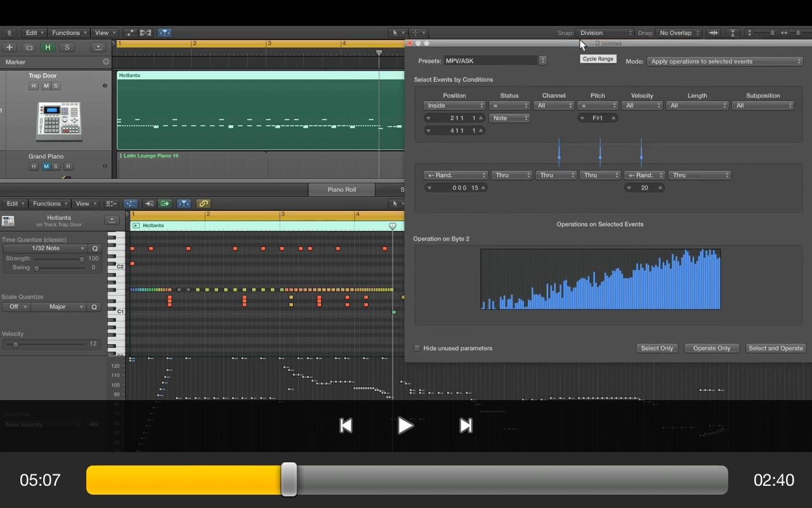Click the waveform zoom icon near Drag menu
Screen dimensions: 812x508
[714, 33]
